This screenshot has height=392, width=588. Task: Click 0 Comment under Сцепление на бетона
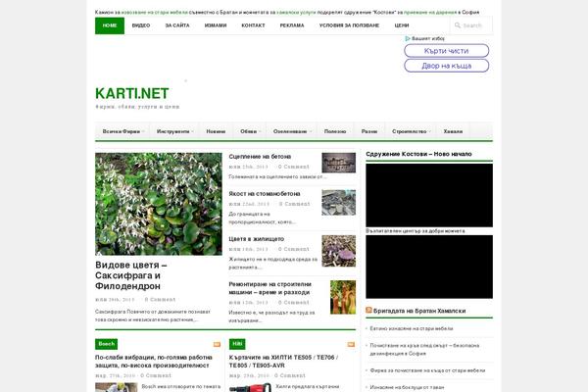click(x=294, y=167)
